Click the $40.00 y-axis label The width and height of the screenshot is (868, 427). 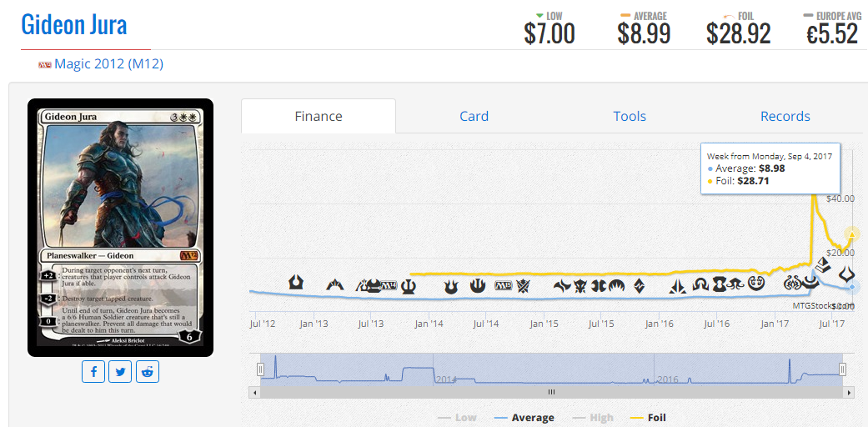click(840, 198)
